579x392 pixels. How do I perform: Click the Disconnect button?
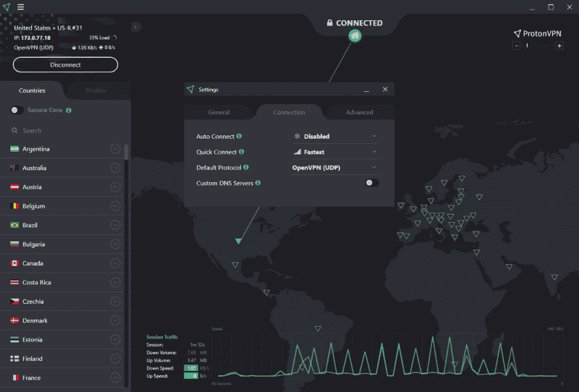pyautogui.click(x=65, y=64)
